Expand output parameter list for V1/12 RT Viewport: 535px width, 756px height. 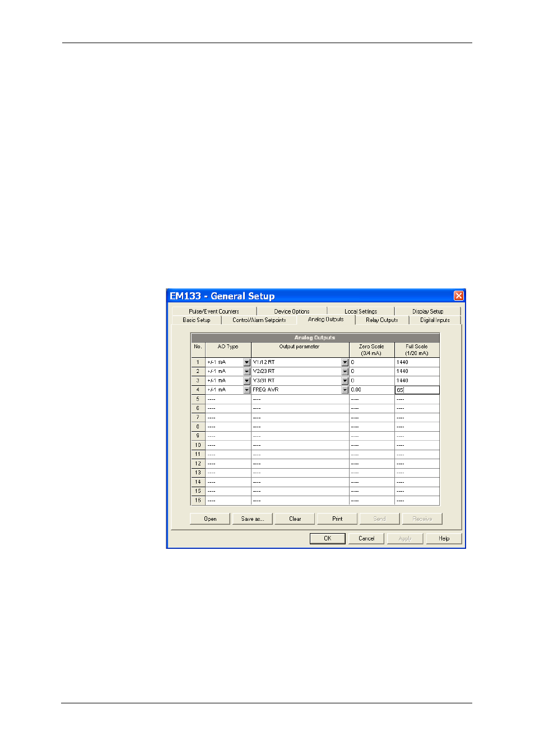point(345,362)
